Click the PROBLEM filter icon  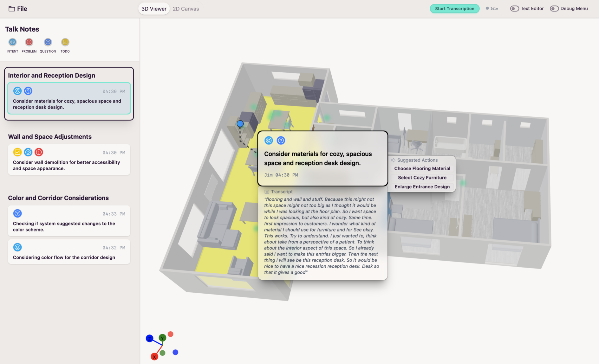tap(29, 42)
